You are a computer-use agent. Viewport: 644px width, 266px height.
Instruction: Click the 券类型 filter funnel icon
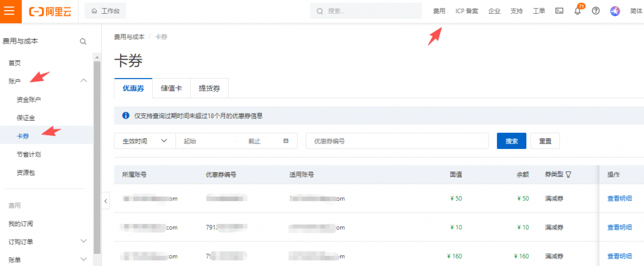(x=569, y=175)
